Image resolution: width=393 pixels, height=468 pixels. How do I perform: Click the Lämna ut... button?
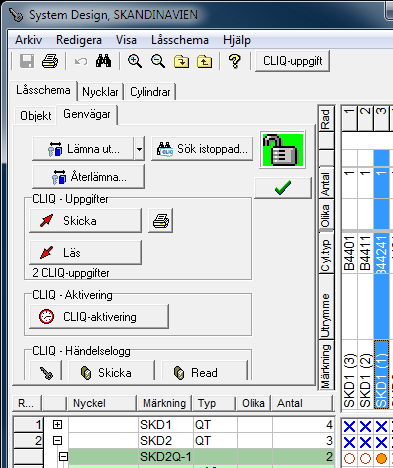click(x=83, y=149)
